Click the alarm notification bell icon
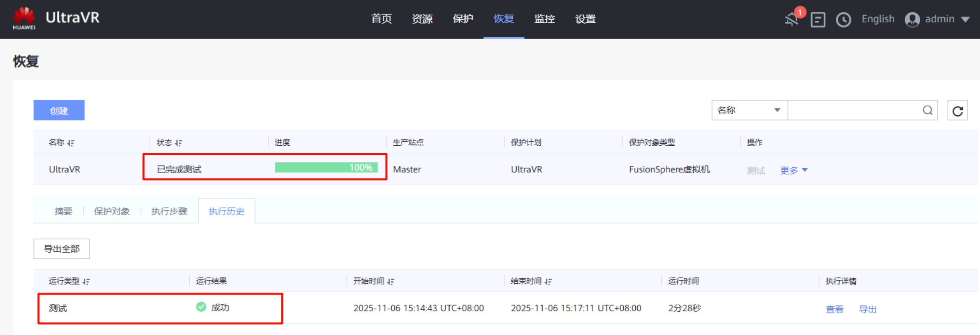This screenshot has height=335, width=980. tap(792, 19)
